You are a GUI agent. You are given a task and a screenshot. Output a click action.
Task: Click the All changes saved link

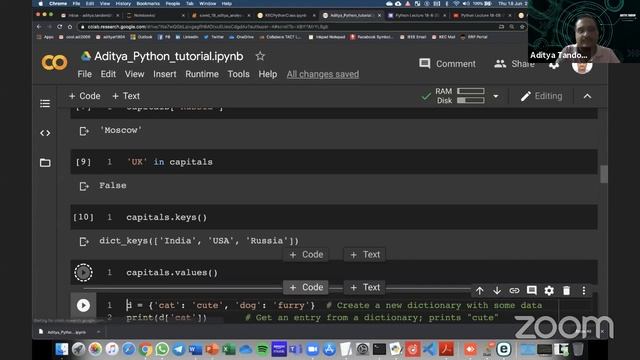323,74
